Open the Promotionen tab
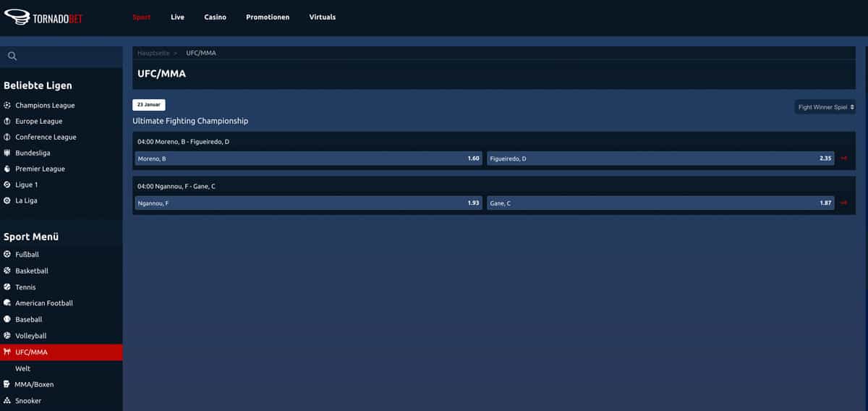This screenshot has width=868, height=411. click(x=268, y=17)
